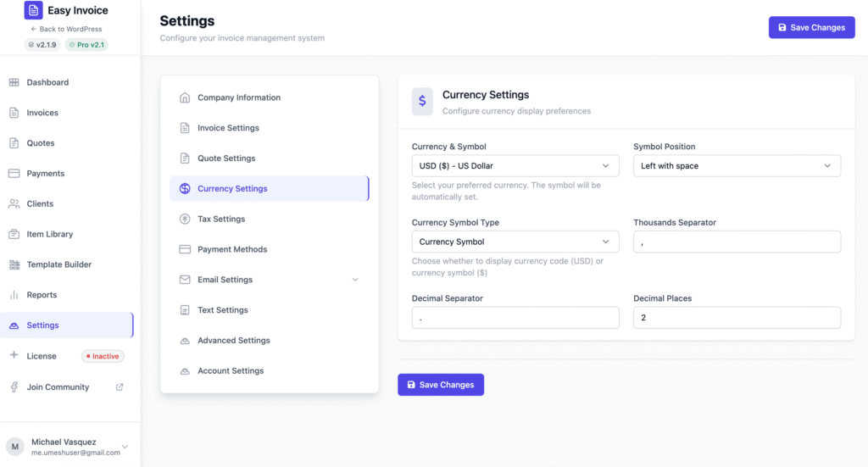Click the Clients people icon
The height and width of the screenshot is (467, 868).
pos(14,204)
